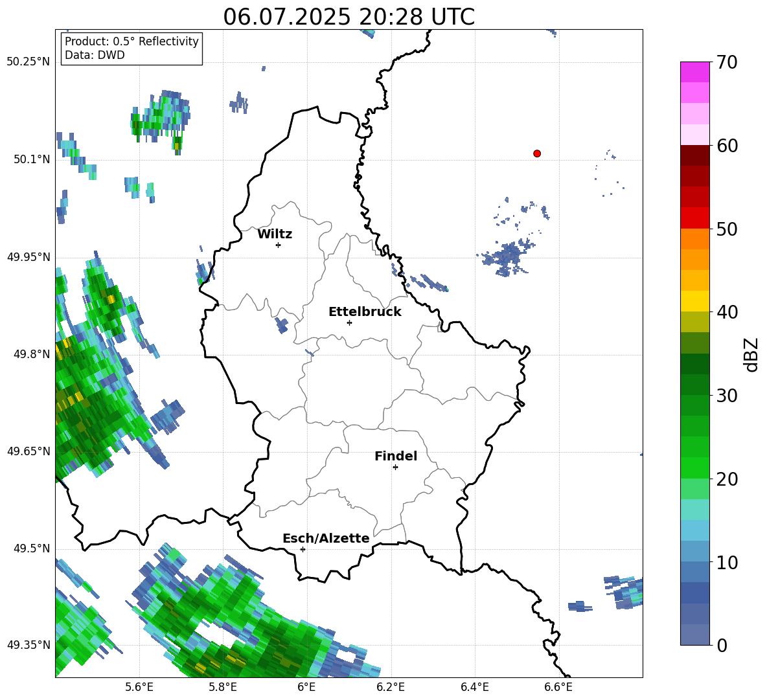Screen dimensions: 767x700
Task: Click the dark green colorbar swatch near 30
Action: click(694, 385)
